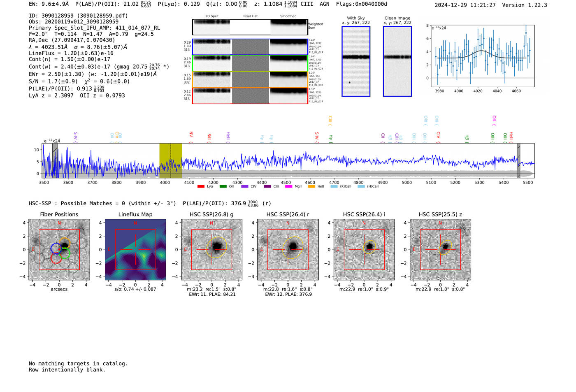Click the (H)CaII legend swatch
The width and height of the screenshot is (576, 392).
pyautogui.click(x=361, y=187)
